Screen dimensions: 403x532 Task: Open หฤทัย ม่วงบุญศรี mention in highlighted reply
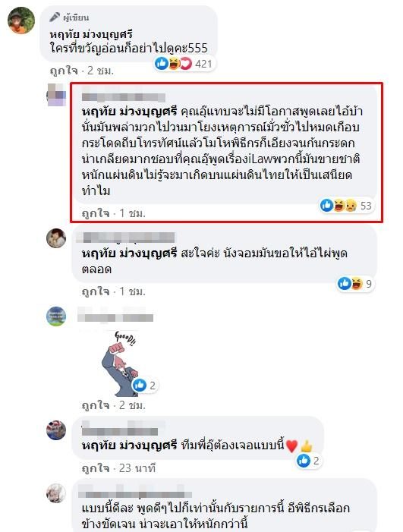point(130,111)
